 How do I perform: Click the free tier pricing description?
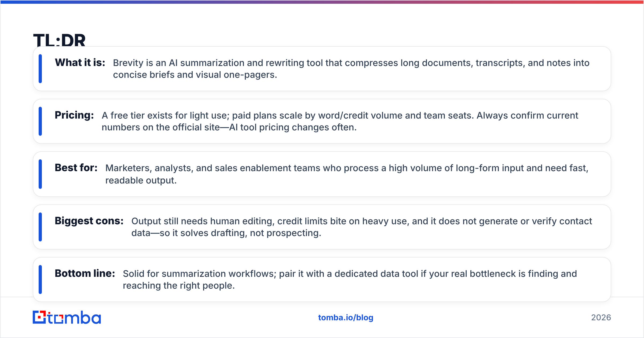(340, 121)
